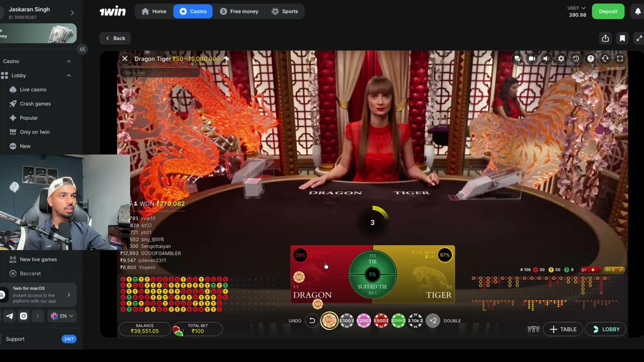
Task: Bookmark this game
Action: pos(622,38)
